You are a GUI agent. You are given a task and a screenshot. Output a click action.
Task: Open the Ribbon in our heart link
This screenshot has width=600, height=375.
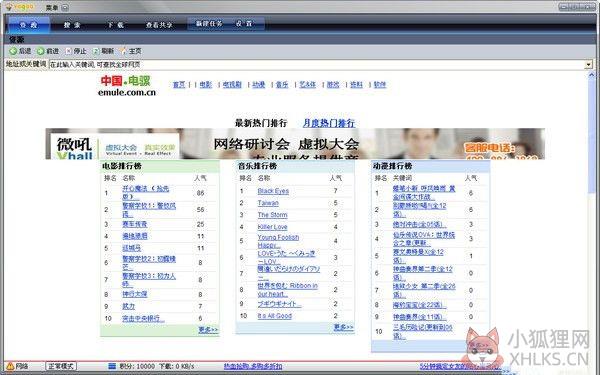[287, 290]
